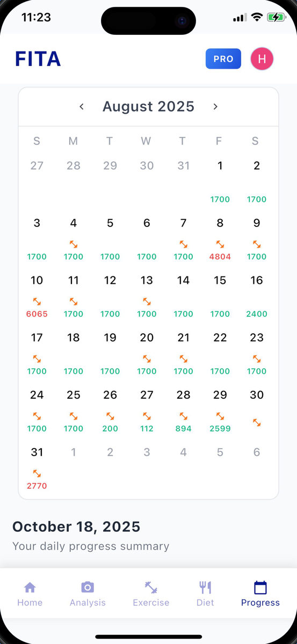This screenshot has height=644, width=297.
Task: Click the August 2025 month title
Action: point(148,106)
